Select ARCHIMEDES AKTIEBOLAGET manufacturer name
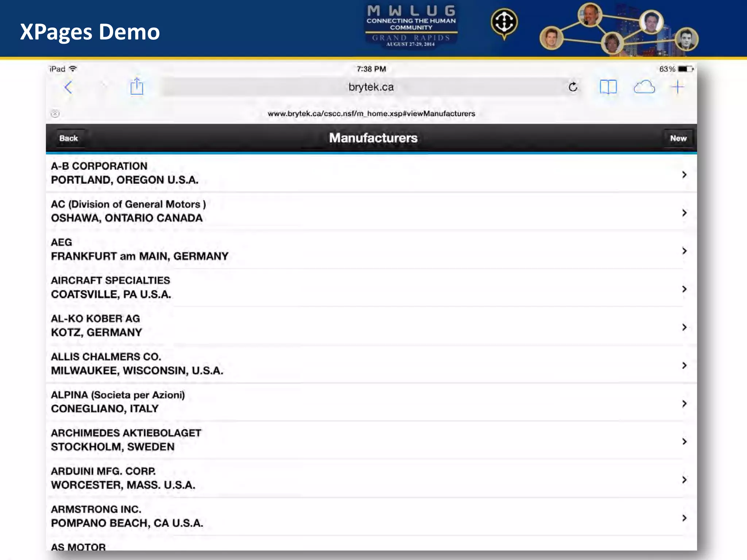The height and width of the screenshot is (560, 747). coord(126,433)
